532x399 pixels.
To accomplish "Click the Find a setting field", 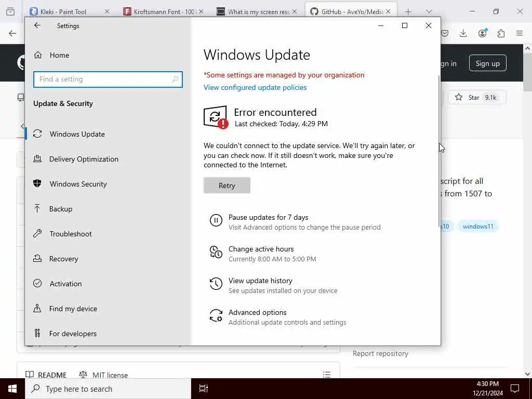I will [x=108, y=79].
